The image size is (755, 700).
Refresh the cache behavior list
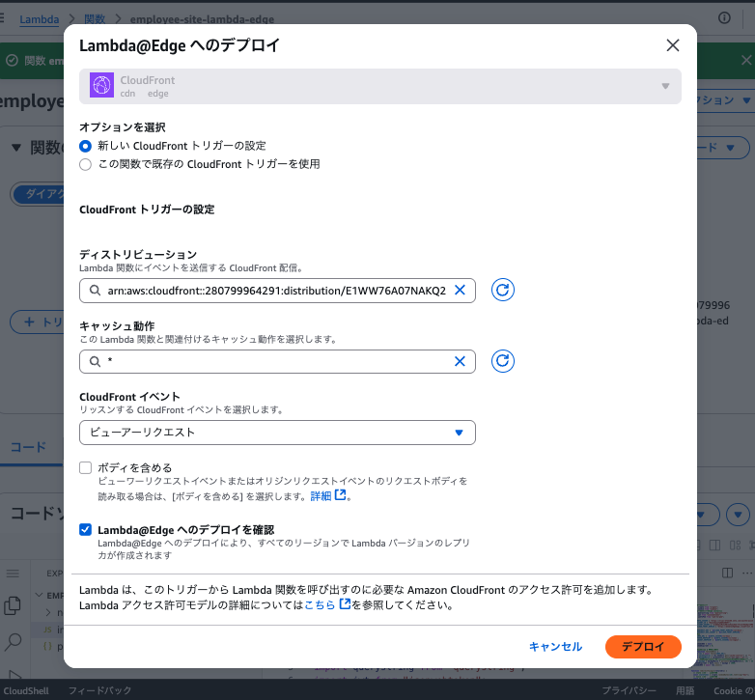503,361
